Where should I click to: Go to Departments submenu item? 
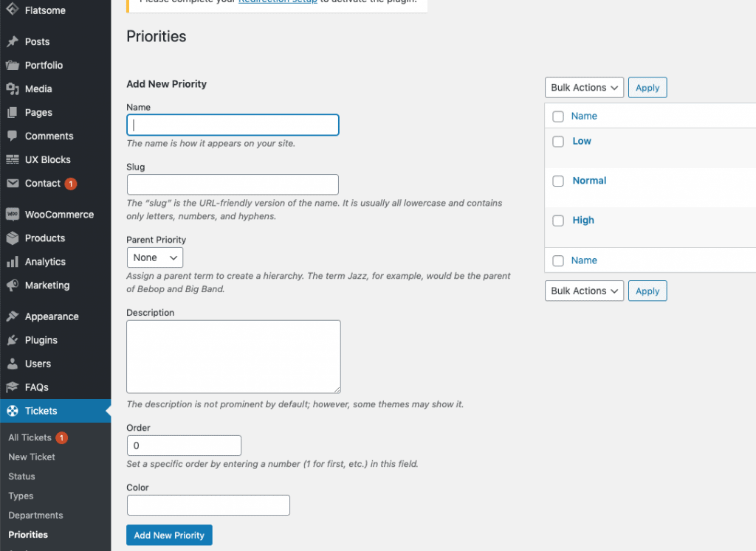(x=35, y=516)
